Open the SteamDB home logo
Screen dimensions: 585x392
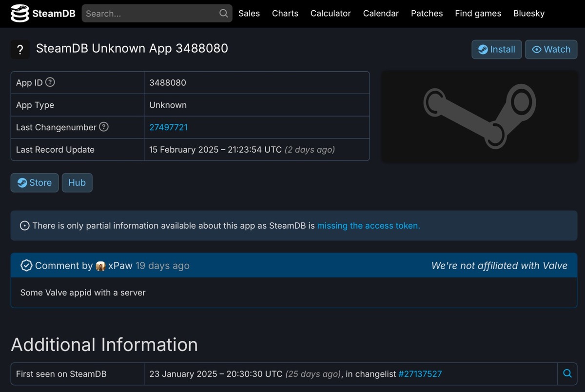tap(43, 14)
